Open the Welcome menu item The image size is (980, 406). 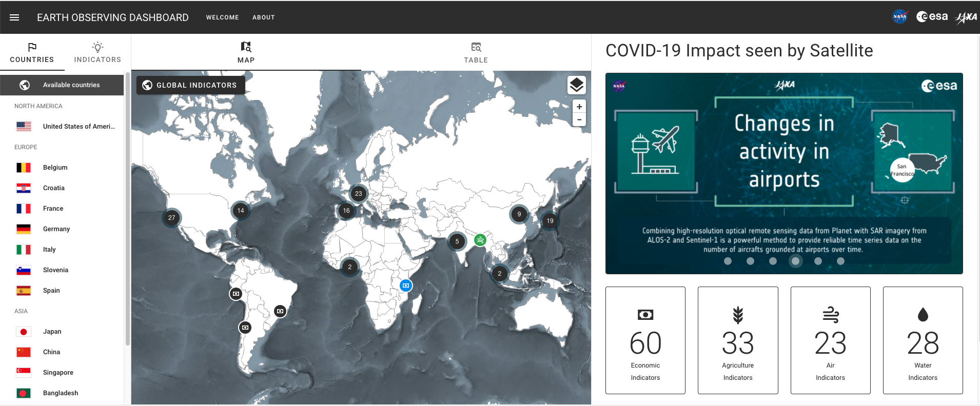223,17
